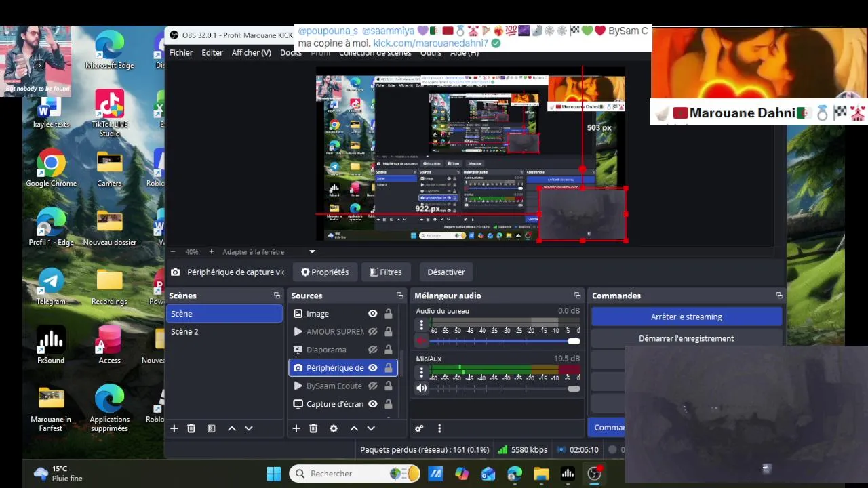Open audio mixer menu three dots at bottom
The width and height of the screenshot is (868, 488).
click(x=439, y=428)
